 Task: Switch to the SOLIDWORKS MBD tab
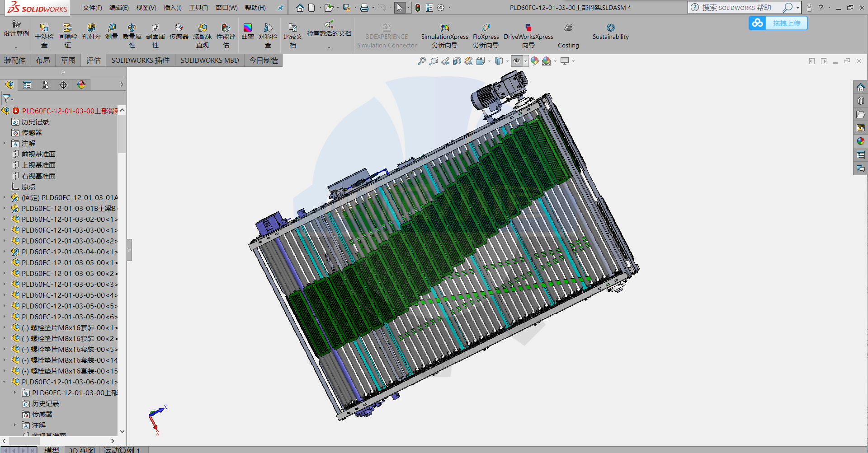(210, 61)
